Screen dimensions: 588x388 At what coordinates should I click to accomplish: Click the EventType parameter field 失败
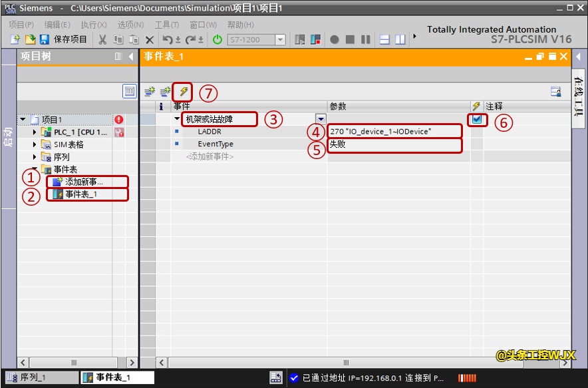[394, 144]
